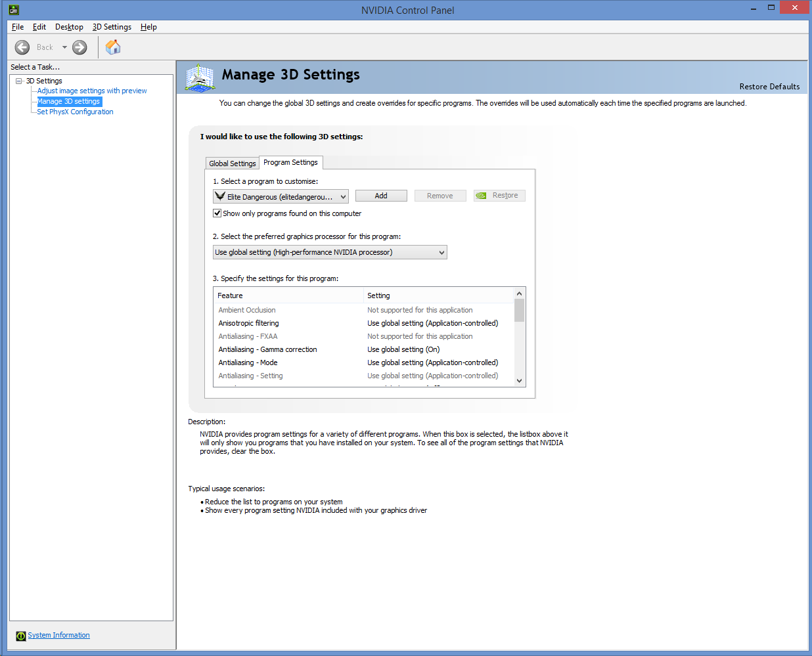812x656 pixels.
Task: Click the Add program button
Action: [381, 196]
